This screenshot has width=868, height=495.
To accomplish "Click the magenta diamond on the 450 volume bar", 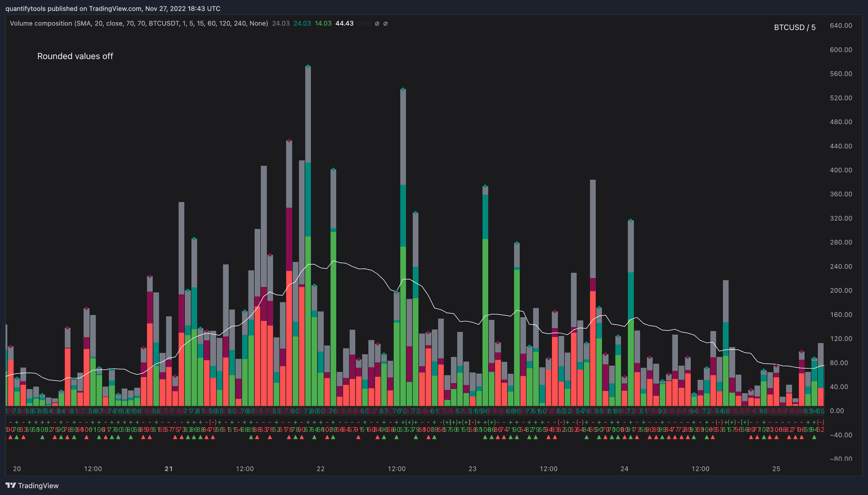I will tap(289, 140).
